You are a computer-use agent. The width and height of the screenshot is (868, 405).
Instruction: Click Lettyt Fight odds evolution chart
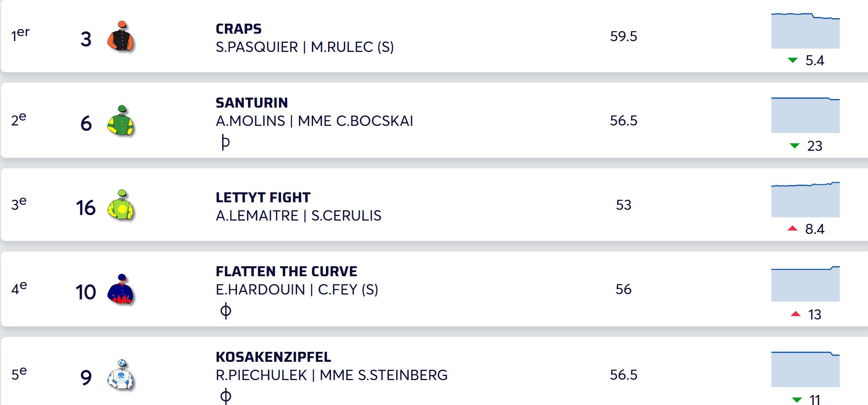(x=805, y=200)
